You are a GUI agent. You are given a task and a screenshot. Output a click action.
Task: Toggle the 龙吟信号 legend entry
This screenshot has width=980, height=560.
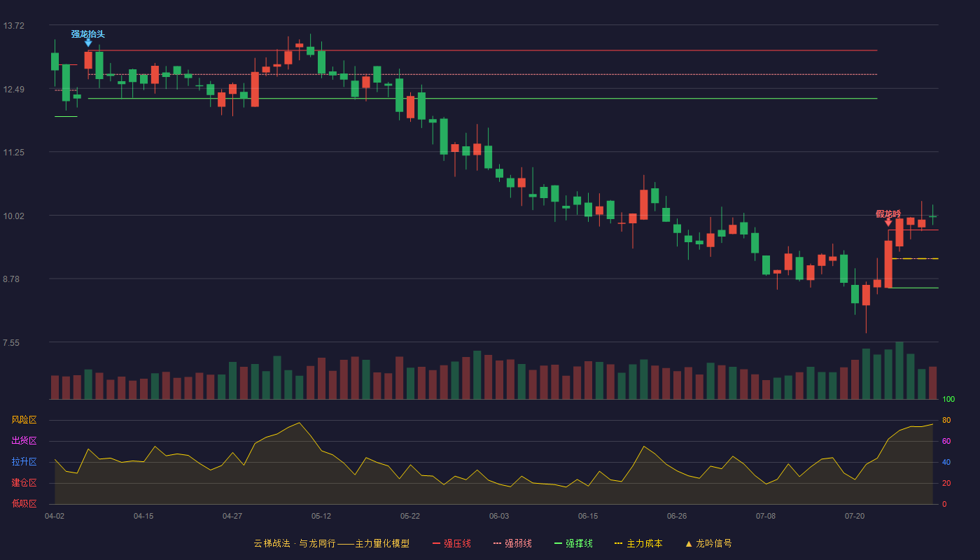[708, 543]
